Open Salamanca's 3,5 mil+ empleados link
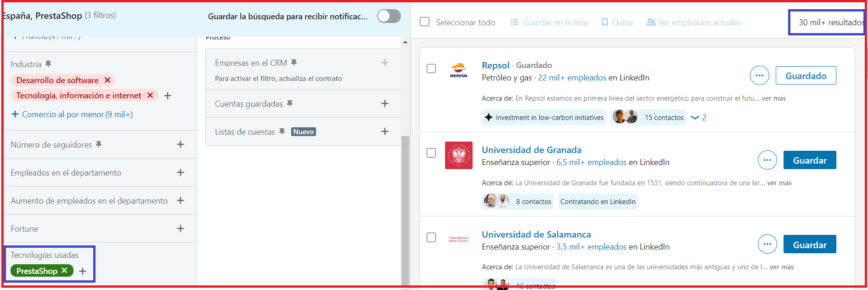The width and height of the screenshot is (868, 290). click(x=592, y=247)
